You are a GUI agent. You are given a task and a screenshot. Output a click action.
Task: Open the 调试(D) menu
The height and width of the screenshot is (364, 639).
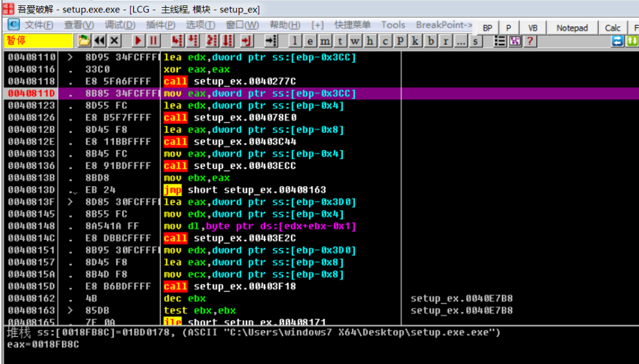click(x=120, y=25)
